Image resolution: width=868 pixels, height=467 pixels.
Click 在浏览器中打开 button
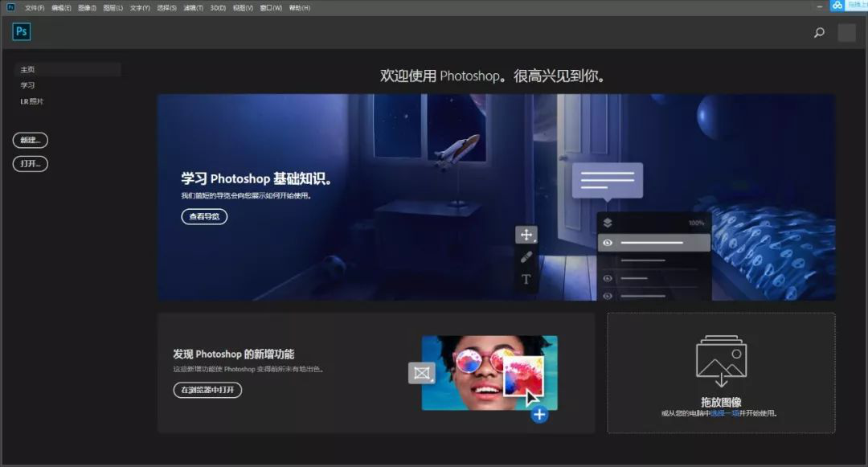point(207,390)
